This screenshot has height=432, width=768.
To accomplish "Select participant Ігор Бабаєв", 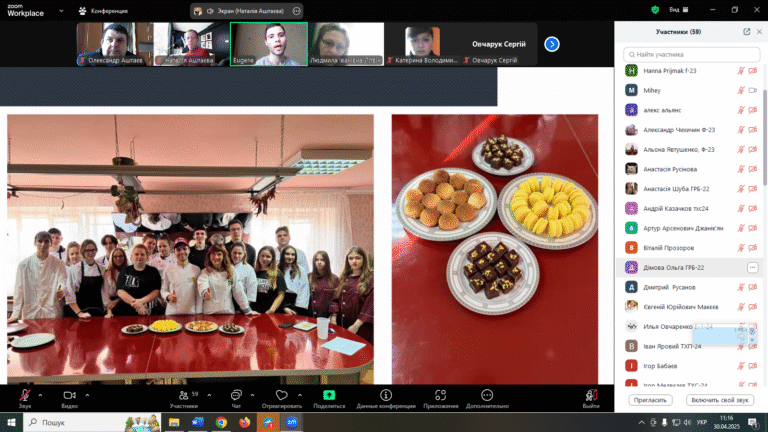I will click(690, 366).
